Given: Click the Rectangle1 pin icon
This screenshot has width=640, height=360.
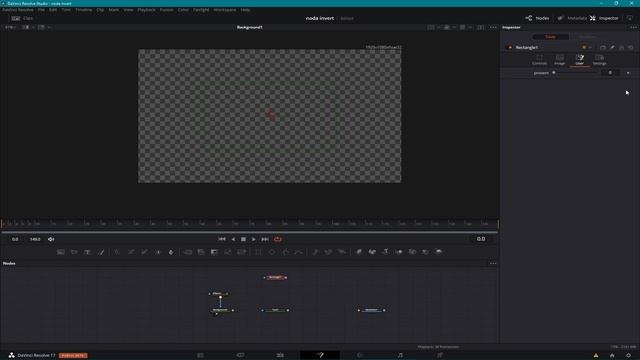Looking at the screenshot, I should point(612,47).
